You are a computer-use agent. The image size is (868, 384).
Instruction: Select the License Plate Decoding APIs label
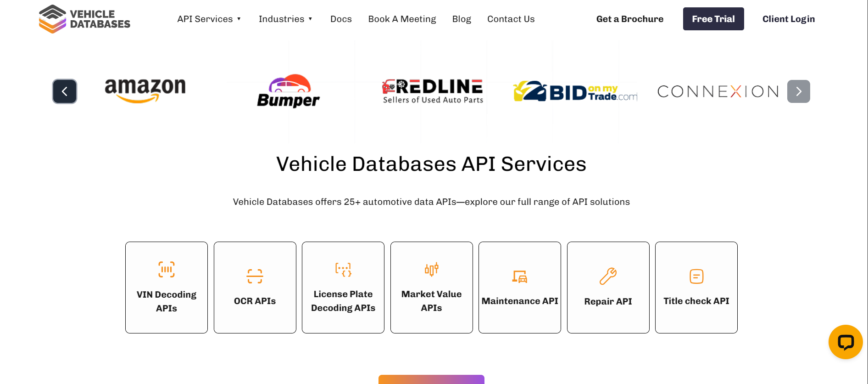click(343, 301)
